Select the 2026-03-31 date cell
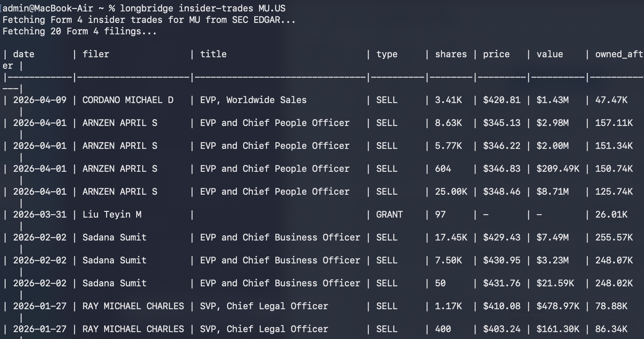644x339 pixels. coord(40,215)
